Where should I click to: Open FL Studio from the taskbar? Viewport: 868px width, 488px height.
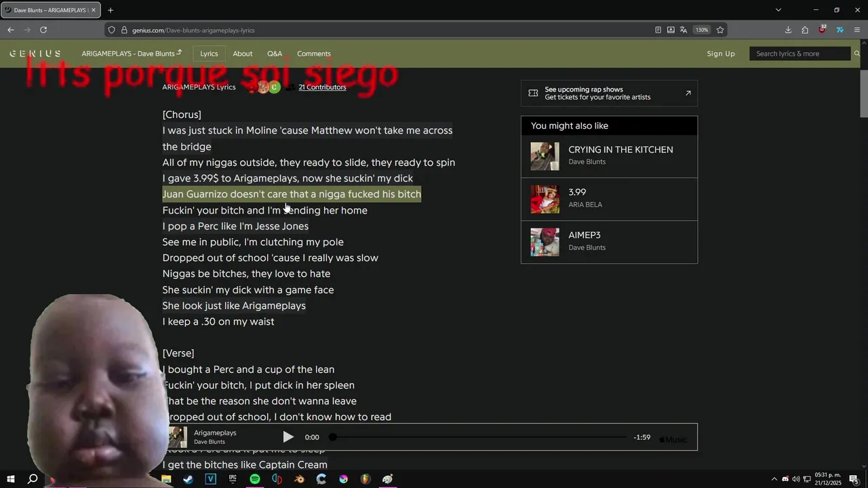click(366, 479)
